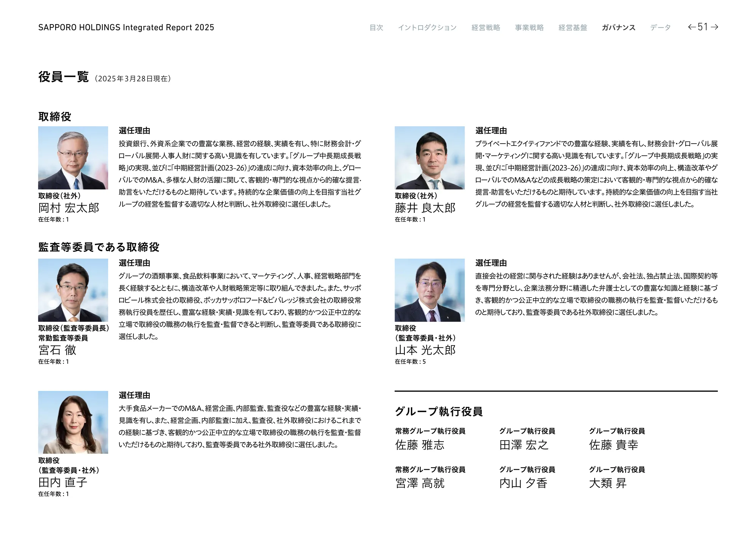The image size is (756, 535).
Task: Click the SAPPORO HOLDINGS Integrated Report title
Action: 126,28
